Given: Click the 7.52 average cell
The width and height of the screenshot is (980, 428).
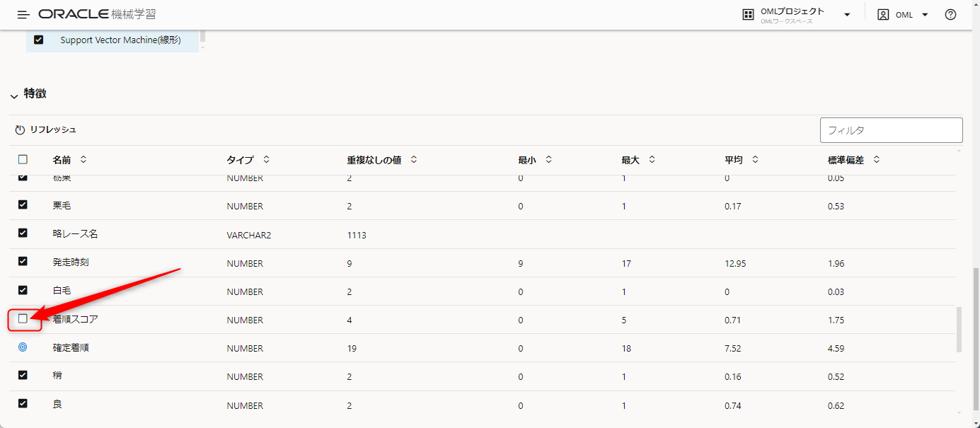Looking at the screenshot, I should click(733, 349).
